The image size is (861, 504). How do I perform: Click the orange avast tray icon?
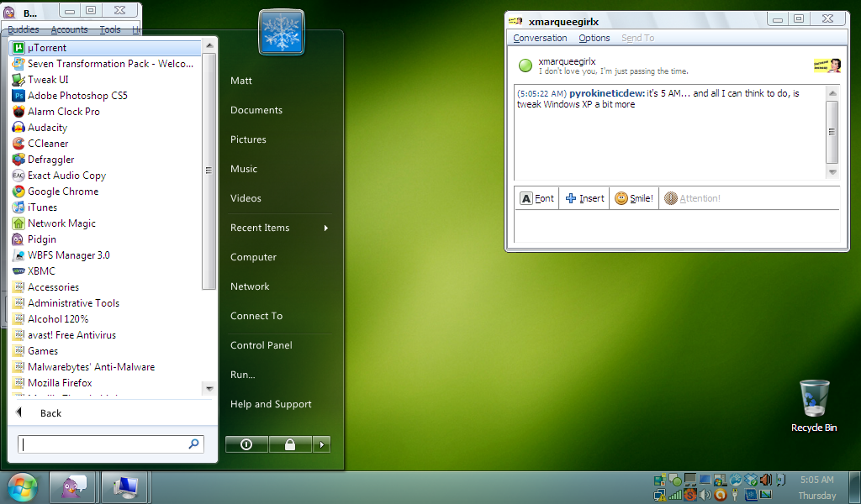point(721,495)
